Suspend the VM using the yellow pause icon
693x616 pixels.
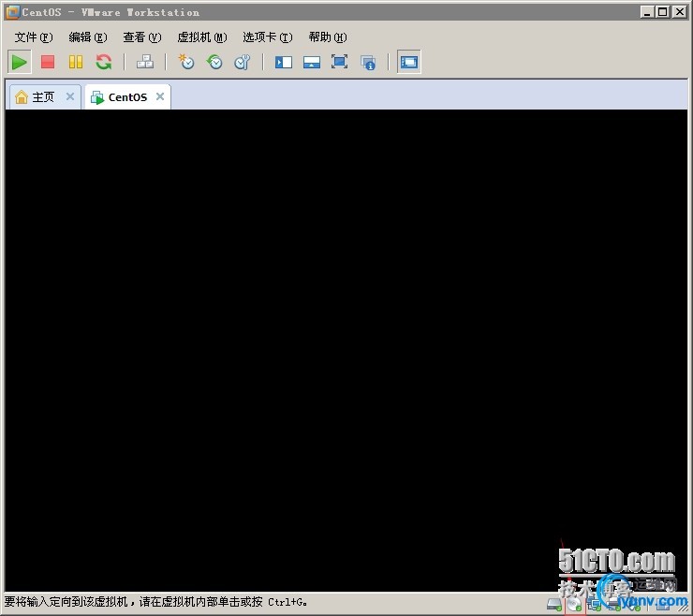click(76, 62)
